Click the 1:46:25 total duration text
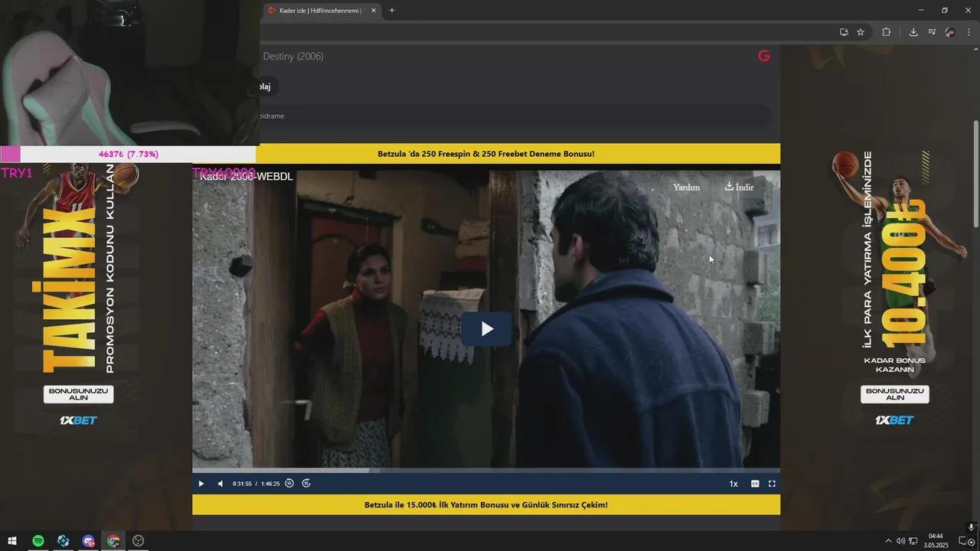This screenshot has height=551, width=980. pyautogui.click(x=270, y=484)
